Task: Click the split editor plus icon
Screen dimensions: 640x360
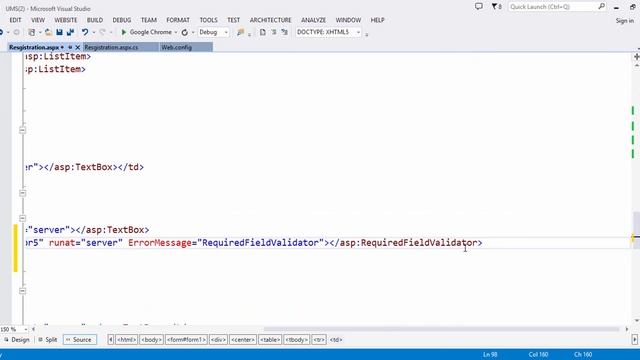Action: coord(636,57)
